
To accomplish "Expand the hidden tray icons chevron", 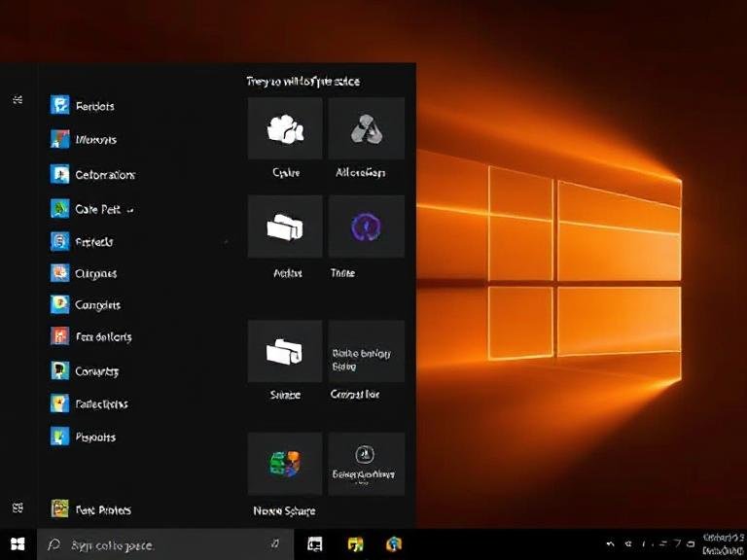I will pyautogui.click(x=610, y=543).
